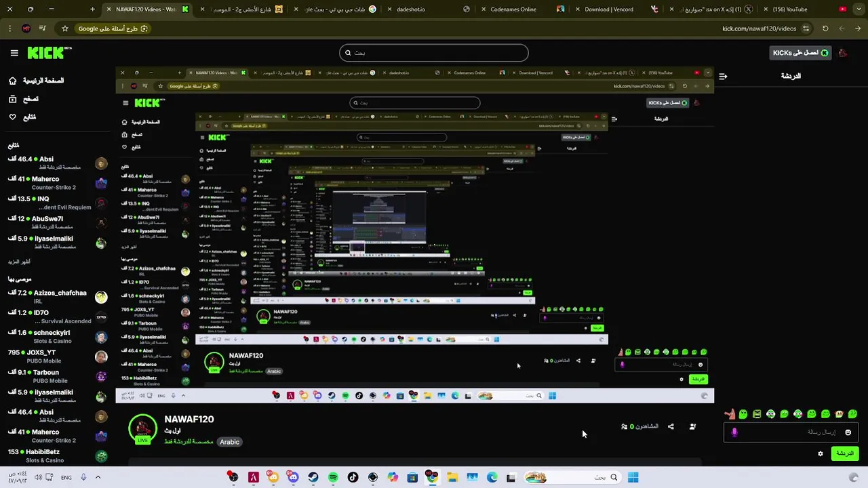
Task: Open the emoji picker in chat box
Action: 848,432
